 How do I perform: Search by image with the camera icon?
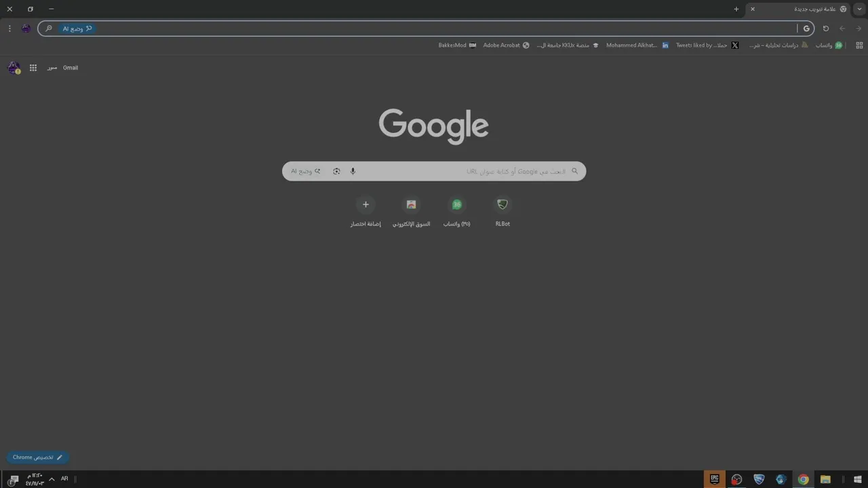coord(336,171)
